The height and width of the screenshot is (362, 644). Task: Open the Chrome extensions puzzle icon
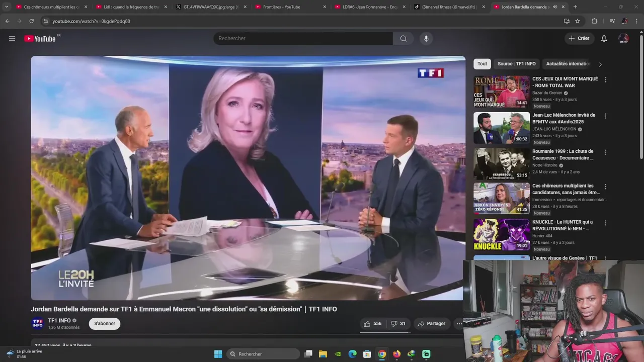594,21
